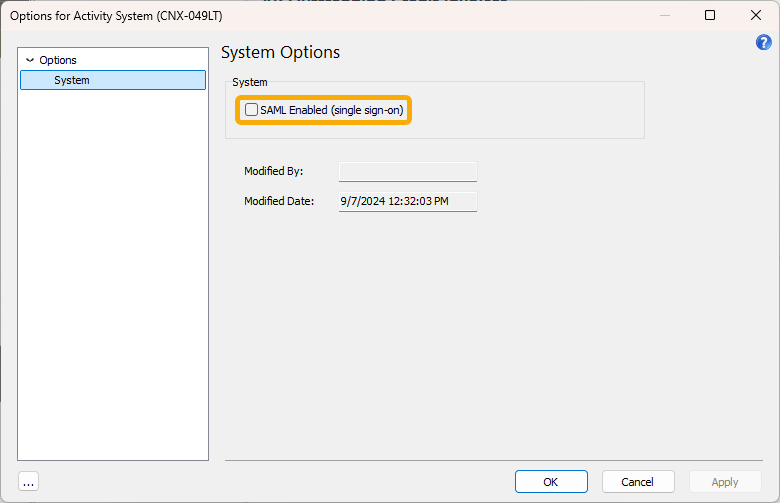Open the ellipsis (...) button menu
This screenshot has width=780, height=503.
point(28,482)
